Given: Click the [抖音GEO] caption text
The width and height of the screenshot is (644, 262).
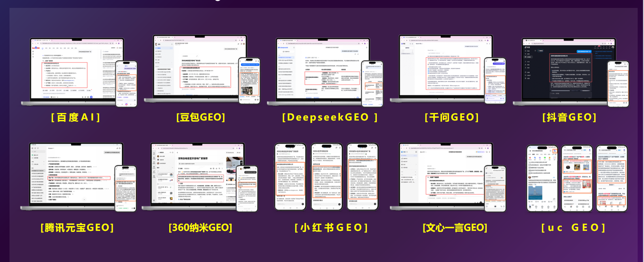Looking at the screenshot, I should click(x=569, y=117).
